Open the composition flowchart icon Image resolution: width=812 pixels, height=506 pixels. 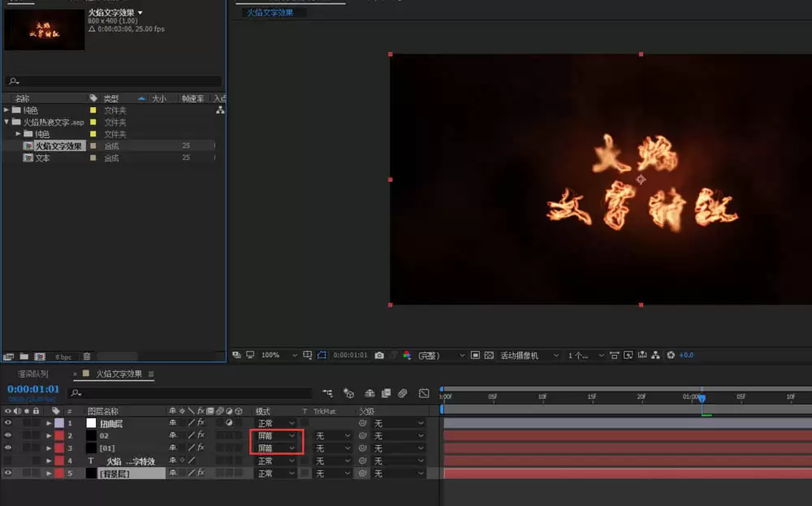(x=655, y=355)
